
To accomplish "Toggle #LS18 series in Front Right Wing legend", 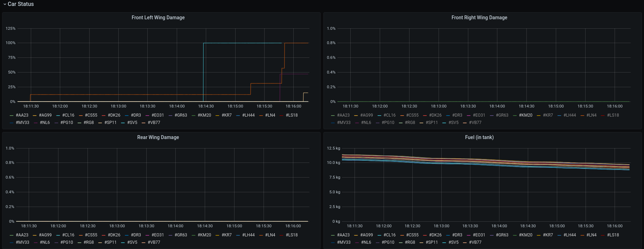I will point(613,115).
